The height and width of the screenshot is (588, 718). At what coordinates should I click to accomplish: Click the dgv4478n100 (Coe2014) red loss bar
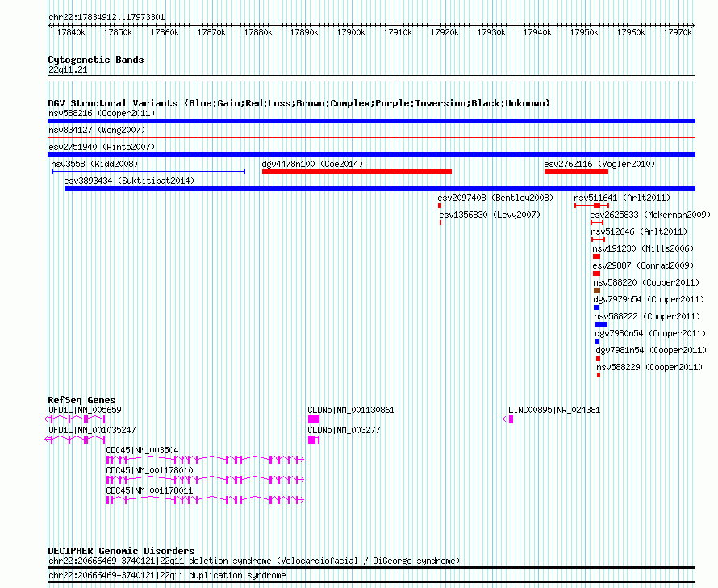pos(357,172)
